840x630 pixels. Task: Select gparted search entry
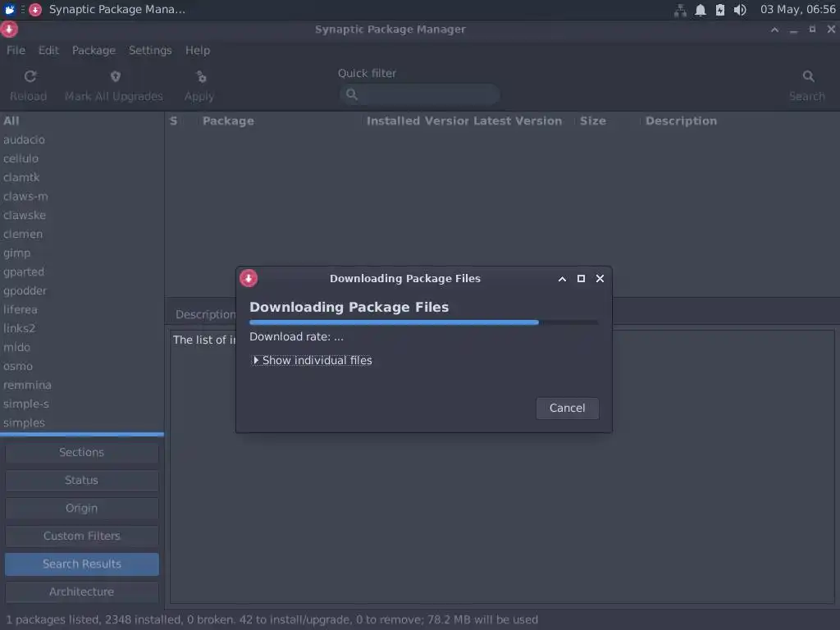click(24, 272)
